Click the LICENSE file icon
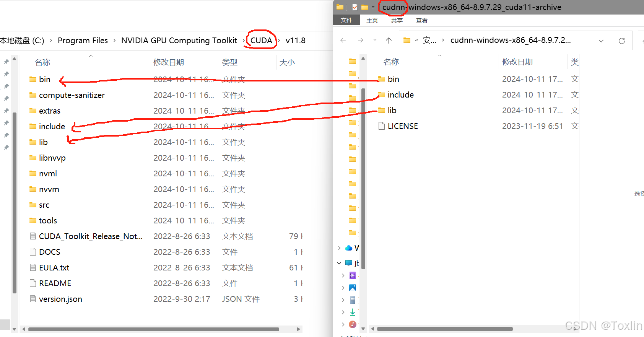The image size is (644, 337). [x=382, y=126]
